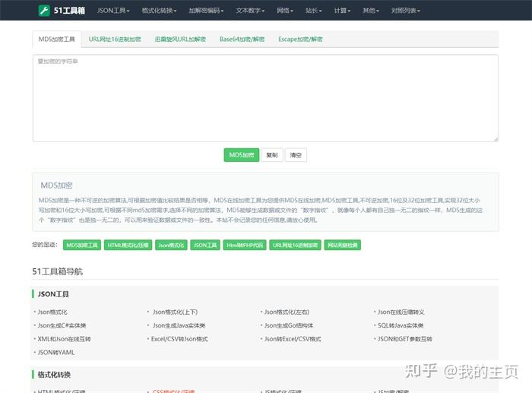Switch to the URL网址16进制加密 tab
This screenshot has height=393, width=532.
click(x=115, y=39)
